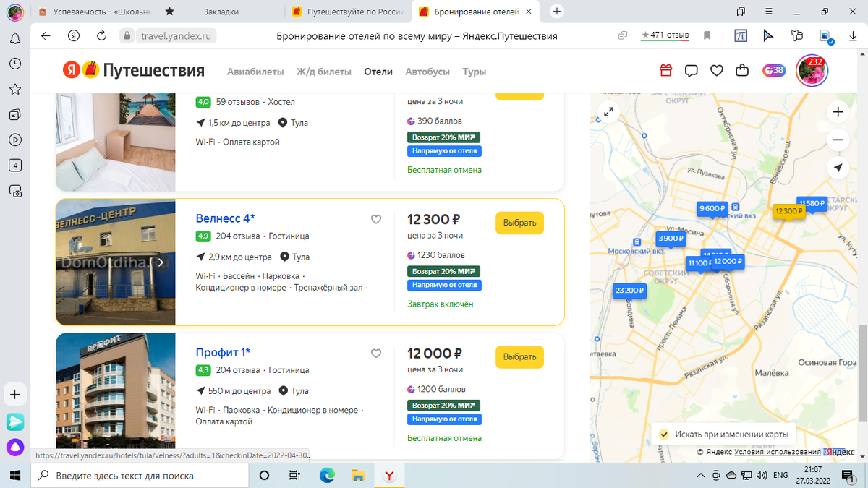Open the Бронирование отелей tab
This screenshot has width=868, height=488.
pos(477,12)
